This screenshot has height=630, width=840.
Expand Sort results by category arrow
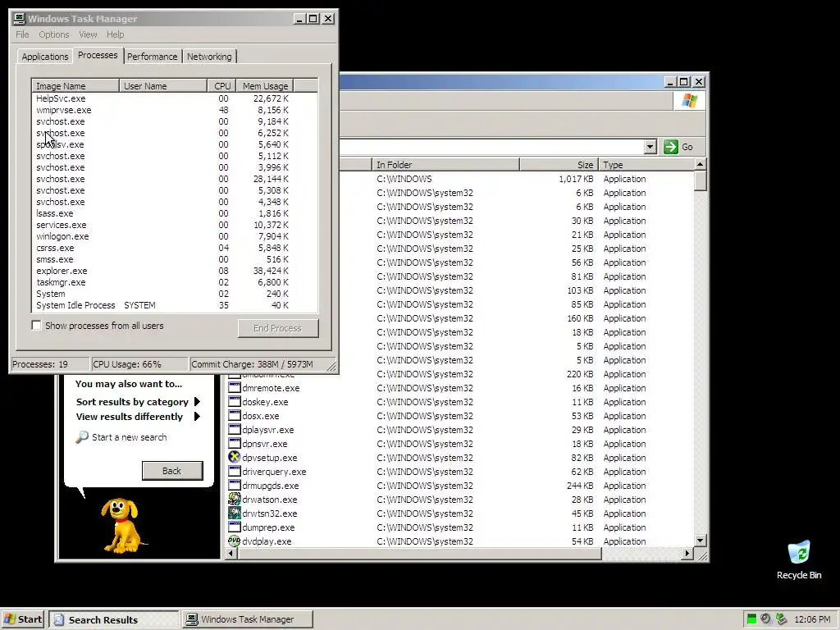click(x=197, y=402)
